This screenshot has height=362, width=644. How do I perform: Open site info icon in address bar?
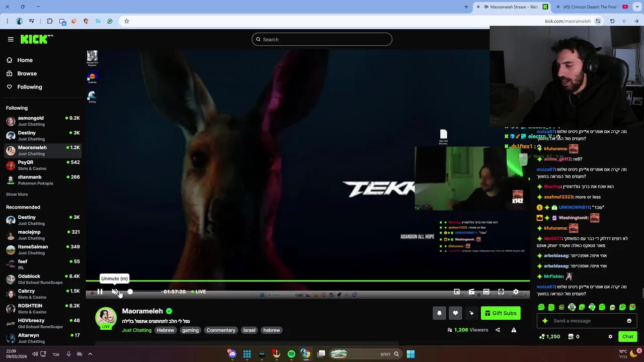pyautogui.click(x=598, y=21)
